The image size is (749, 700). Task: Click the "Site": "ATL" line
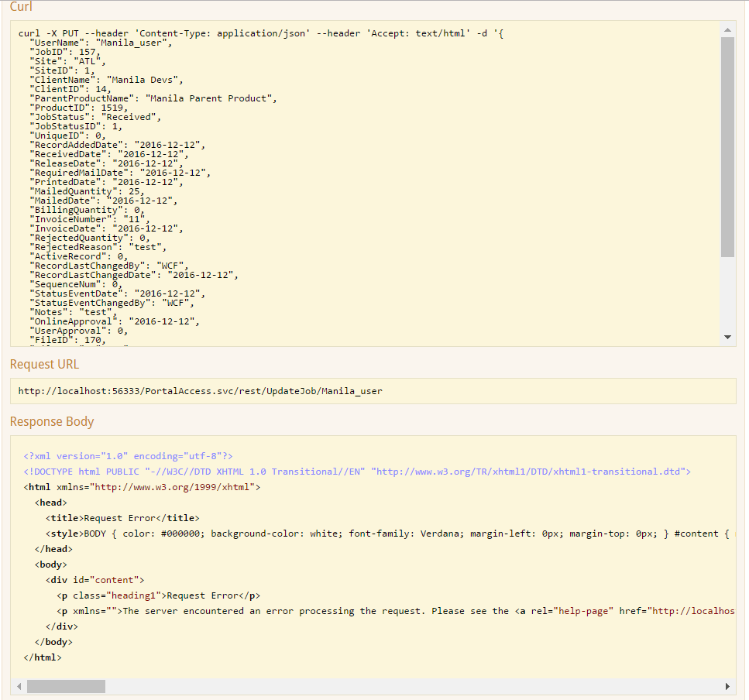(67, 62)
